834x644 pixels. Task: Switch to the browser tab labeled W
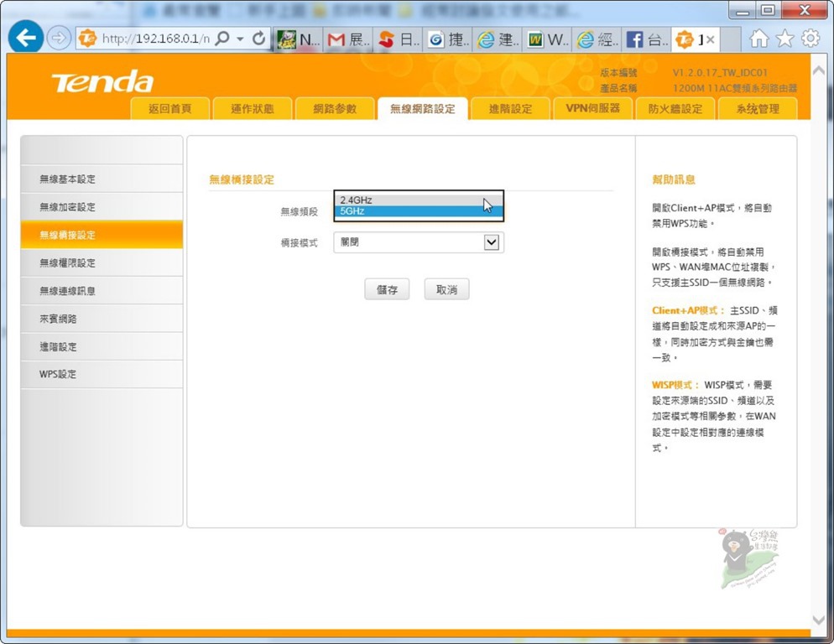point(547,39)
